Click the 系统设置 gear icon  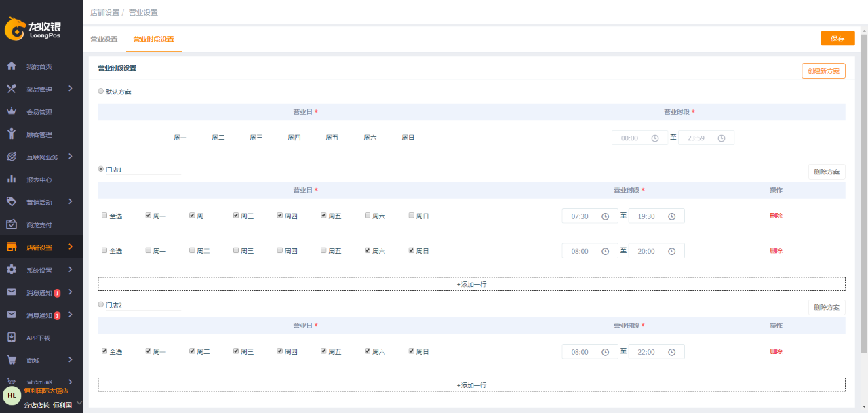click(x=12, y=270)
